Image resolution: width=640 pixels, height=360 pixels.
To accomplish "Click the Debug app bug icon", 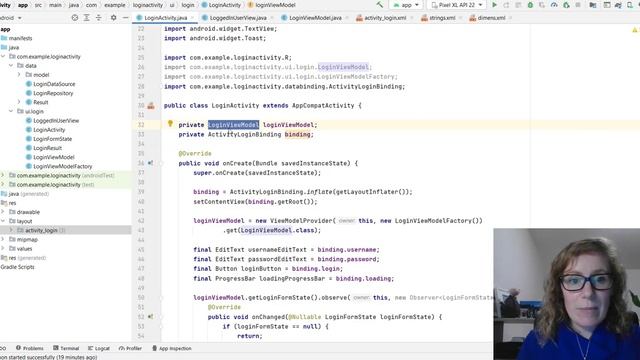I will click(530, 5).
